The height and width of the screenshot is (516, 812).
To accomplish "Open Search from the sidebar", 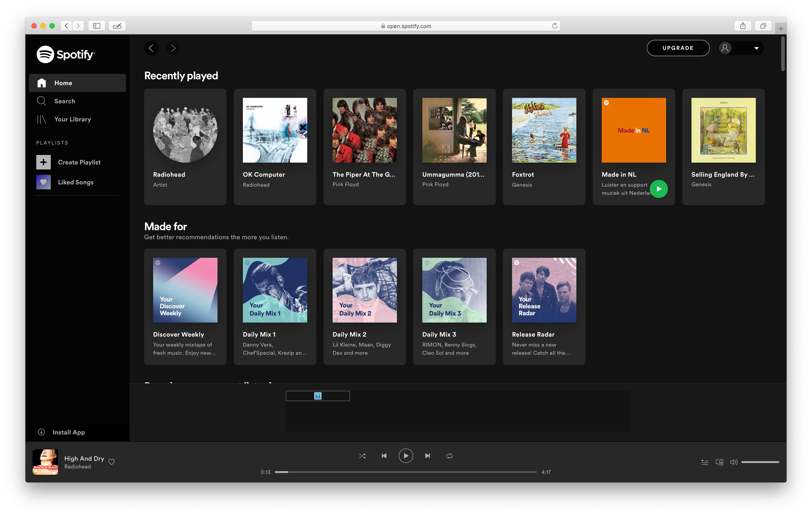I will pyautogui.click(x=65, y=101).
